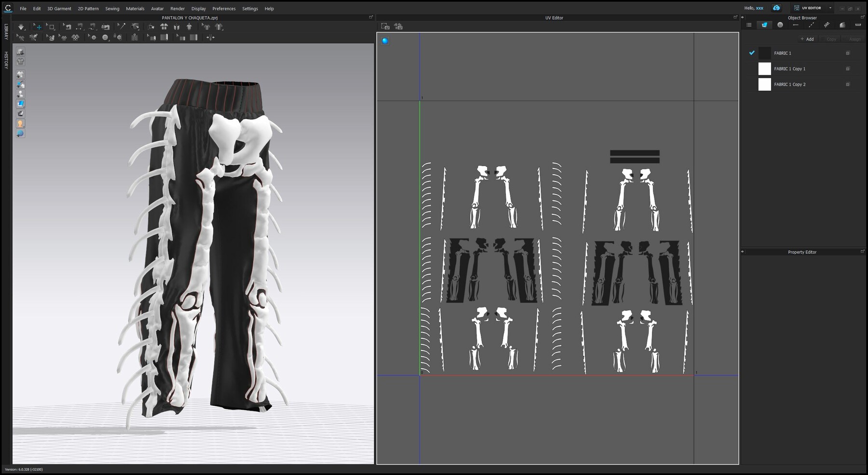
Task: Toggle the FABRIC 1 blue checkmark
Action: click(752, 53)
